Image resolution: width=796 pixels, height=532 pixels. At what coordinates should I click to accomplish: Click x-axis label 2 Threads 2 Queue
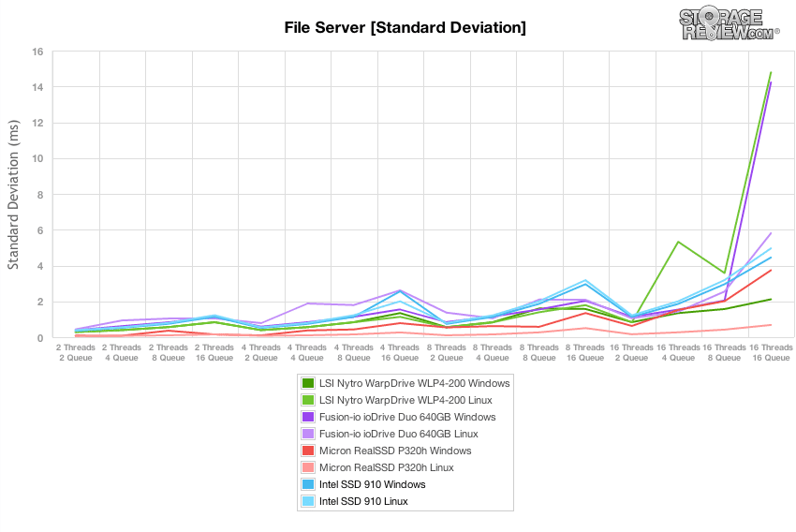pyautogui.click(x=76, y=353)
